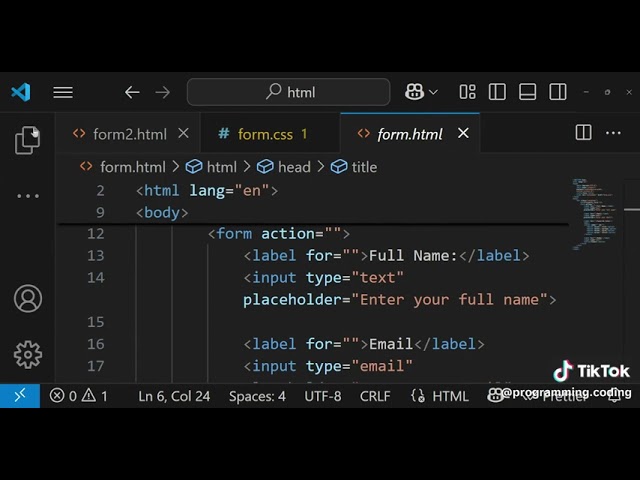Click the form action tag text
The height and width of the screenshot is (480, 640).
pos(279,234)
